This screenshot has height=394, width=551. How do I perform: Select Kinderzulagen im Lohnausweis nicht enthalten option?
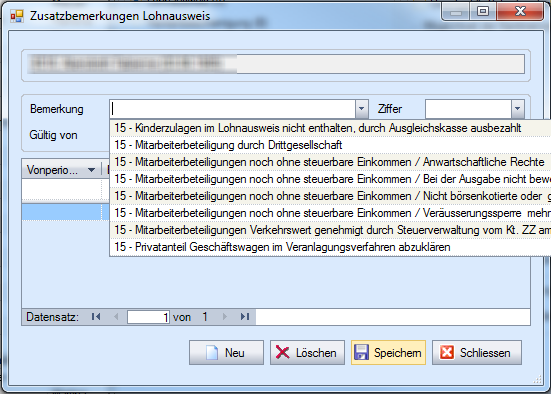(x=330, y=128)
